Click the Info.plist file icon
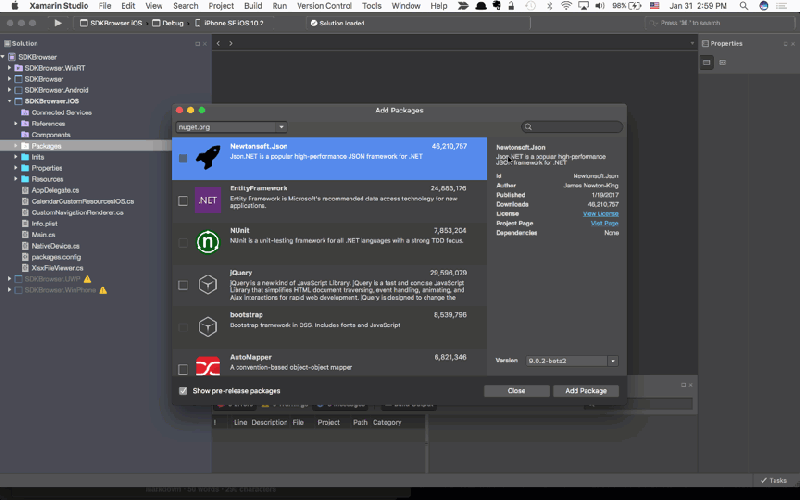Screen dimensions: 800x500 click(x=25, y=223)
